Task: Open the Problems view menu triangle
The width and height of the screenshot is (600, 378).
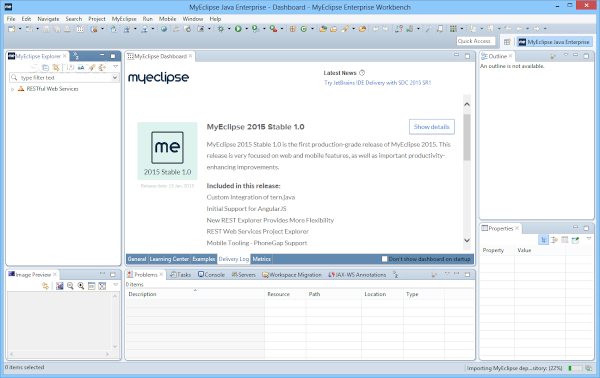Action: coord(447,274)
